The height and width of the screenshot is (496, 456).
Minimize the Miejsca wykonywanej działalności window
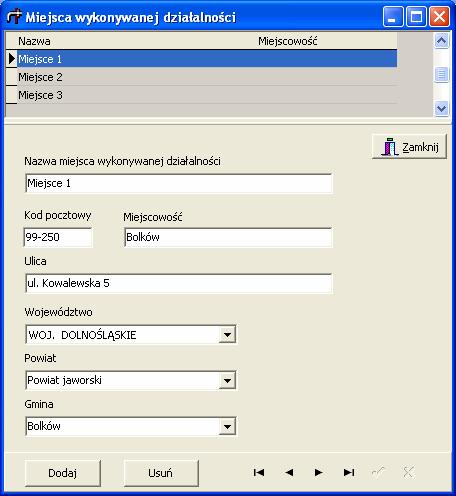coord(393,16)
